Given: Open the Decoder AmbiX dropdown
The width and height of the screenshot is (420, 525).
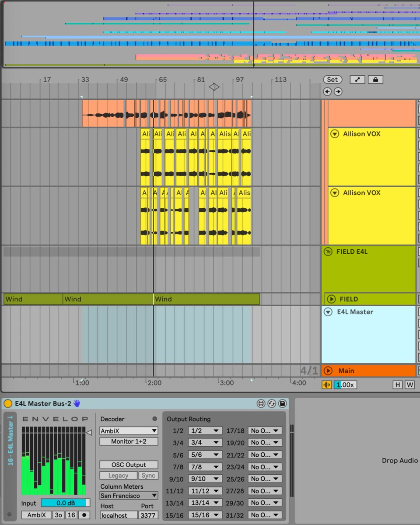Looking at the screenshot, I should click(129, 431).
